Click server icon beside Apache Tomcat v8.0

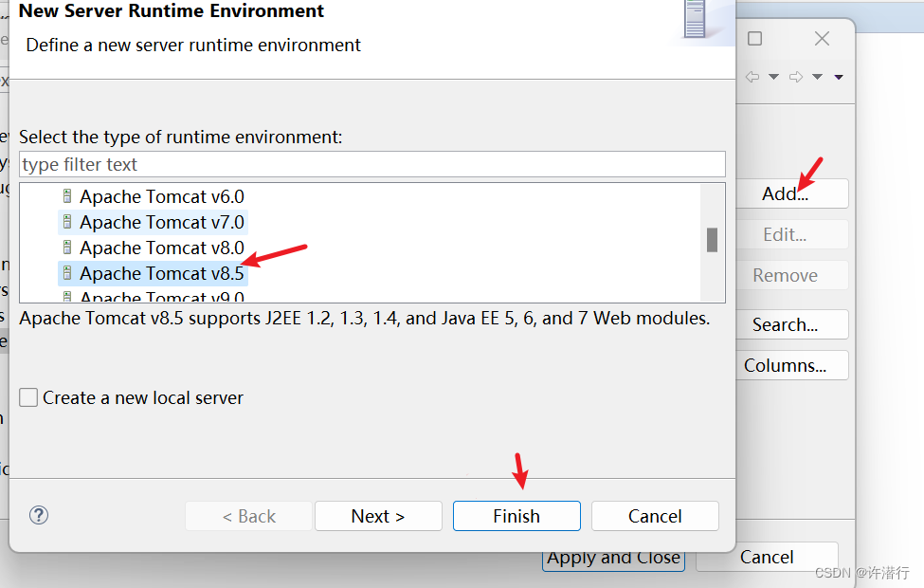point(67,248)
